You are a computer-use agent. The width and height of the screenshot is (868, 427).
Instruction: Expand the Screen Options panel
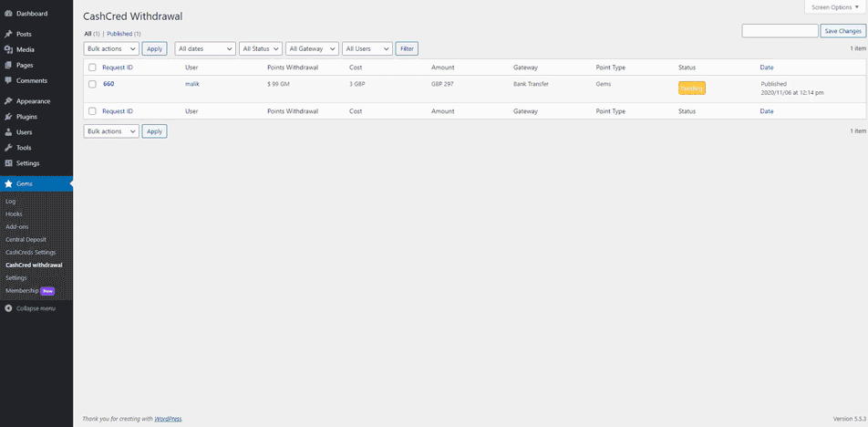tap(835, 7)
